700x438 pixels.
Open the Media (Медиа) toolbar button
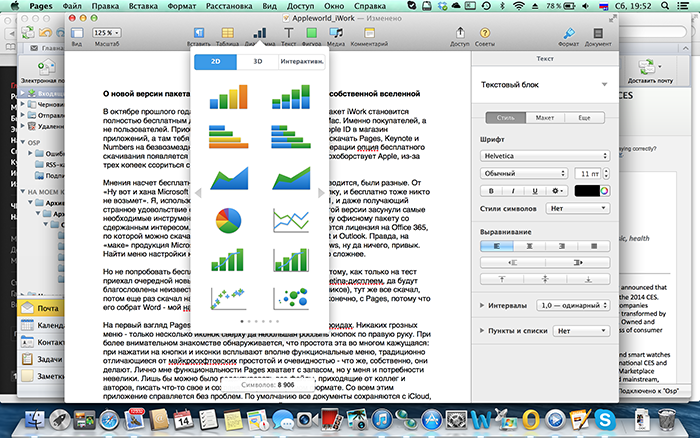point(336,35)
